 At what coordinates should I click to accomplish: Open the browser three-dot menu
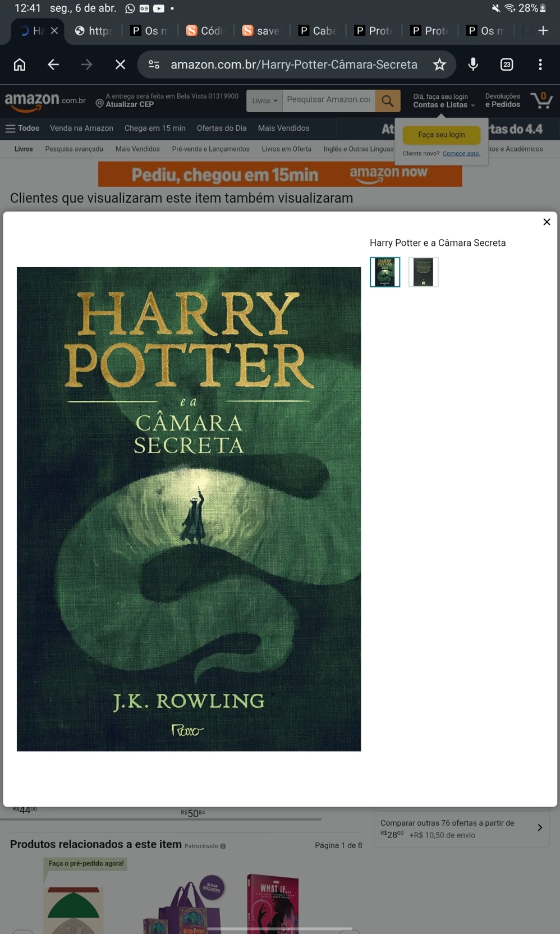pyautogui.click(x=540, y=65)
